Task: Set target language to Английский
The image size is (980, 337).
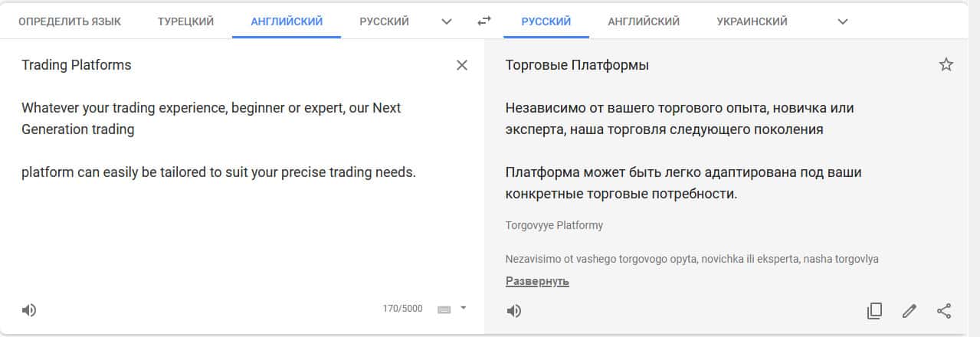Action: tap(644, 21)
